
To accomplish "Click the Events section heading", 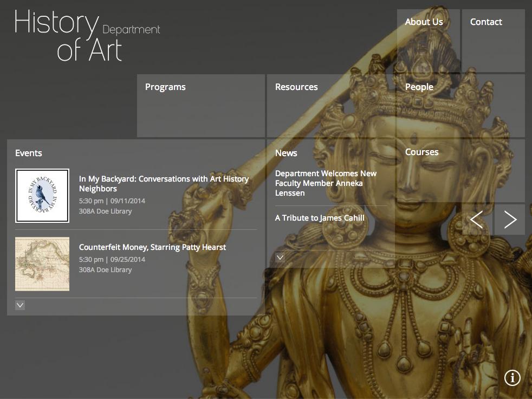I will (x=29, y=153).
